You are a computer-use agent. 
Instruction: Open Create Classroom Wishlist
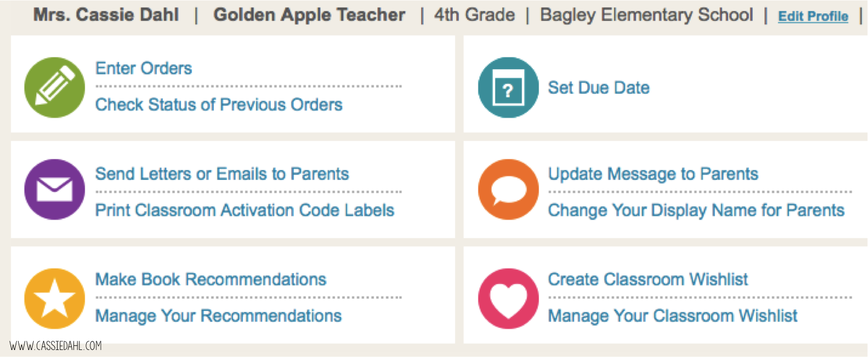coord(647,279)
